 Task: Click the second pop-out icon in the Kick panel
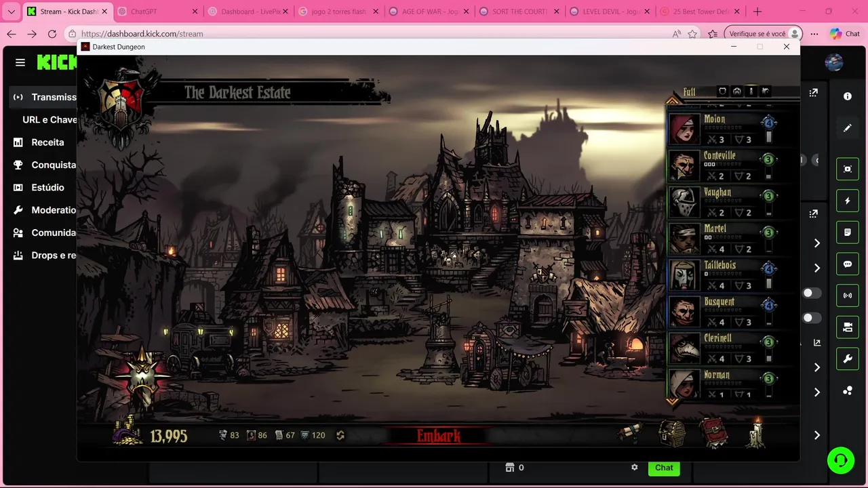coord(814,213)
